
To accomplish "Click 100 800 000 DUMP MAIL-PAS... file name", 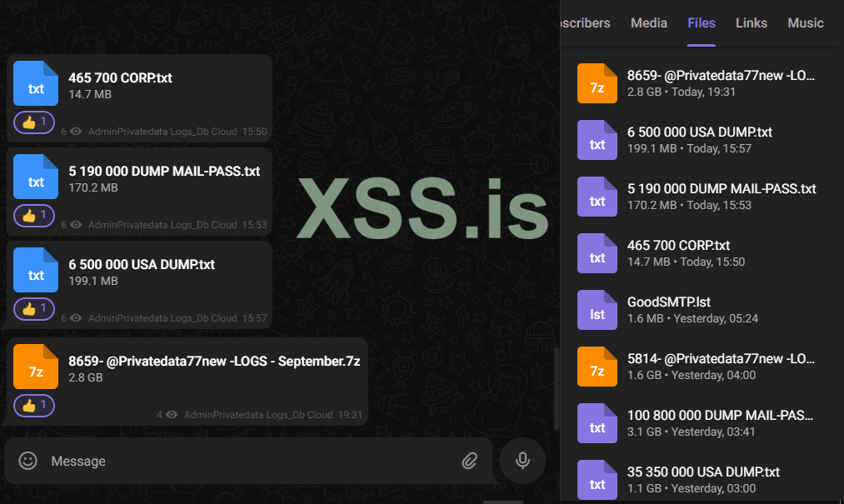I will click(x=720, y=415).
